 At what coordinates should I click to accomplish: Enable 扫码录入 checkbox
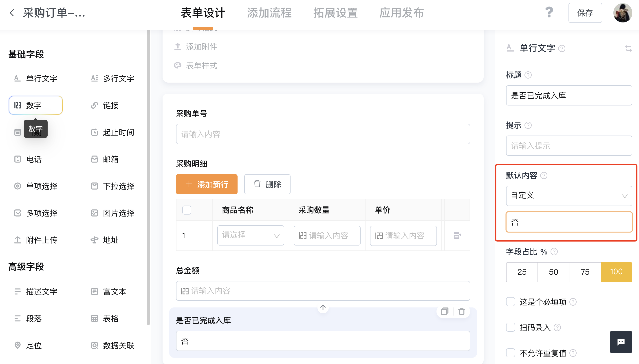click(x=510, y=327)
